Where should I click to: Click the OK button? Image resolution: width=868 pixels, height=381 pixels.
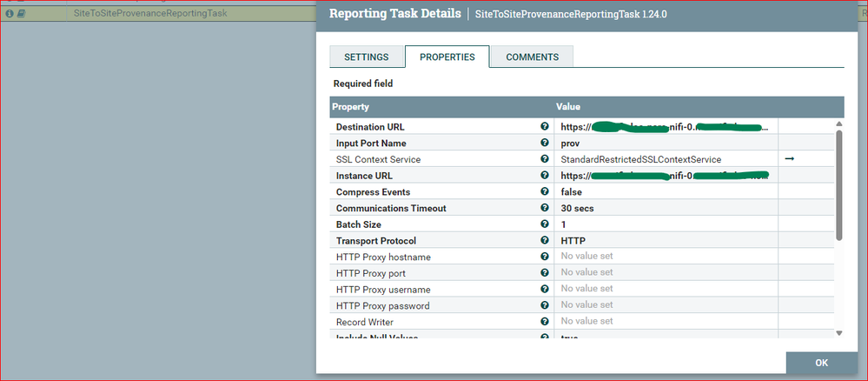pyautogui.click(x=821, y=363)
